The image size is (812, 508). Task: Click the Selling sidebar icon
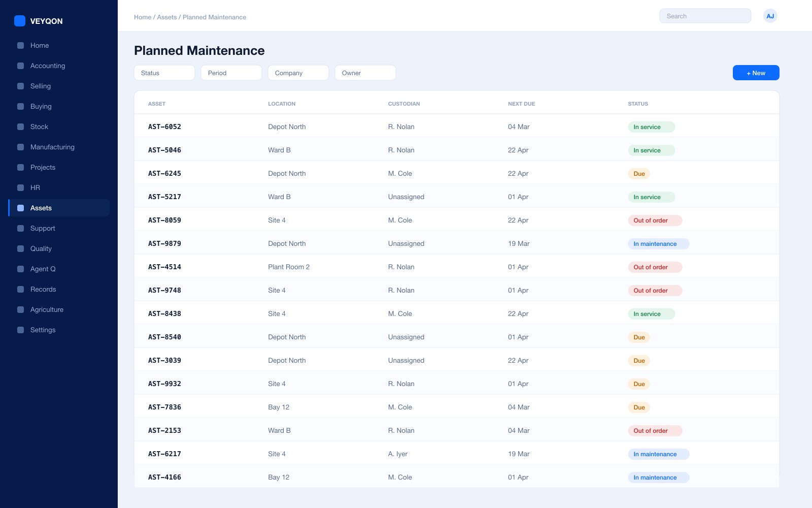pos(21,86)
